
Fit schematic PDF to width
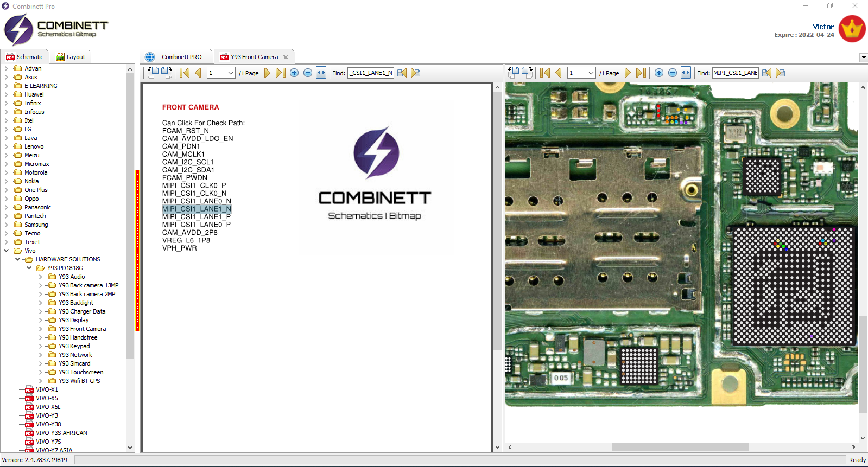321,73
